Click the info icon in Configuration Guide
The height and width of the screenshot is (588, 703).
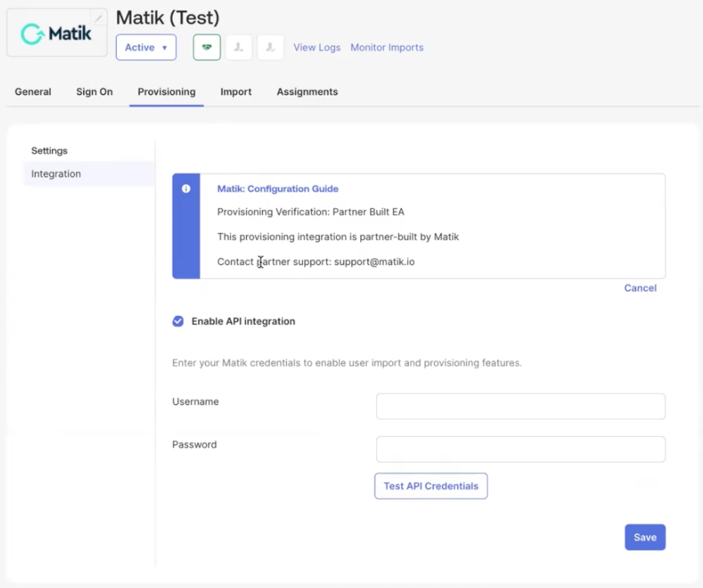(x=186, y=188)
